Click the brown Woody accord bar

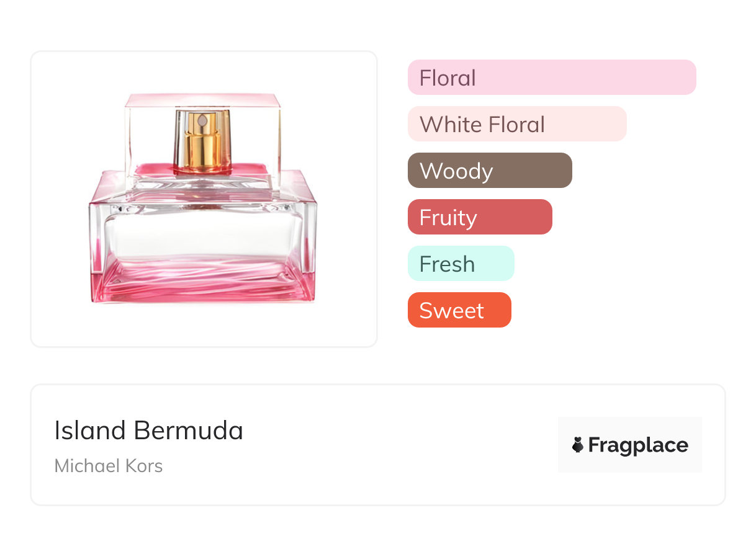(489, 171)
